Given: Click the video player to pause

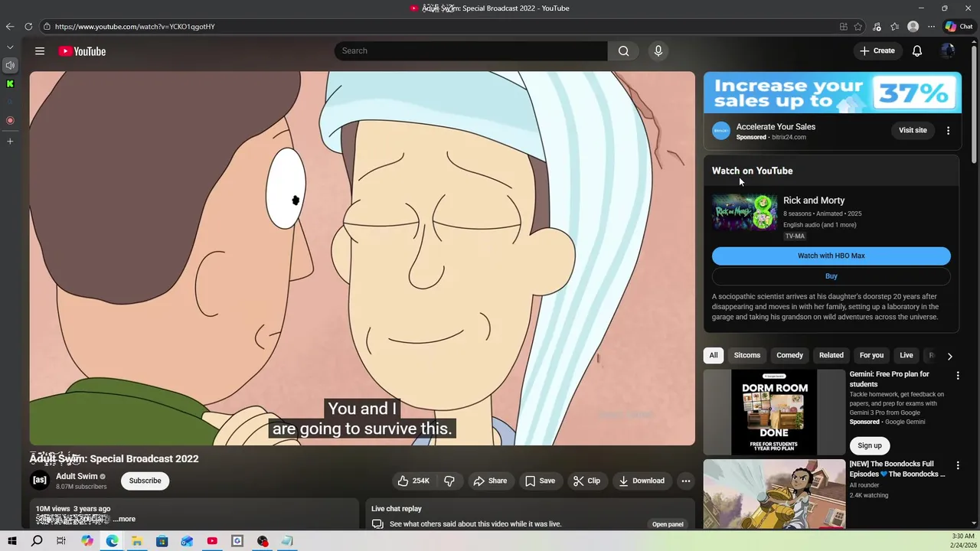Looking at the screenshot, I should (362, 259).
